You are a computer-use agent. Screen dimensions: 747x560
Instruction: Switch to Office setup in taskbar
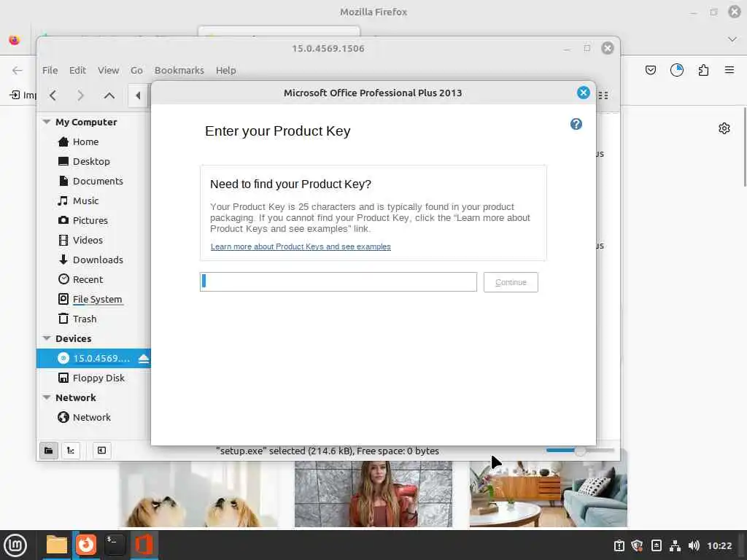point(144,545)
